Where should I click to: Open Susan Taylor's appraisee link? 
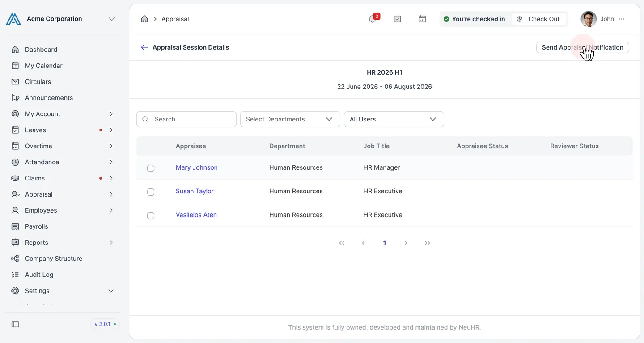tap(195, 191)
